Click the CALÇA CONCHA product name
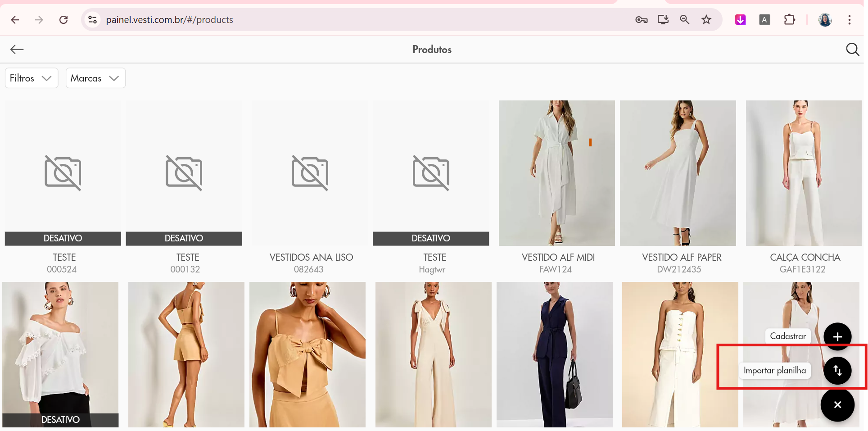 pos(805,258)
